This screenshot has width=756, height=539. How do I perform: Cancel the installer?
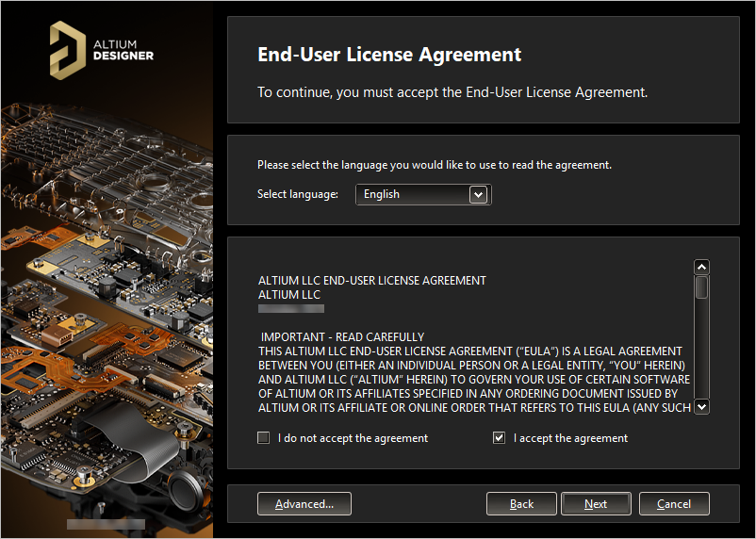coord(674,504)
